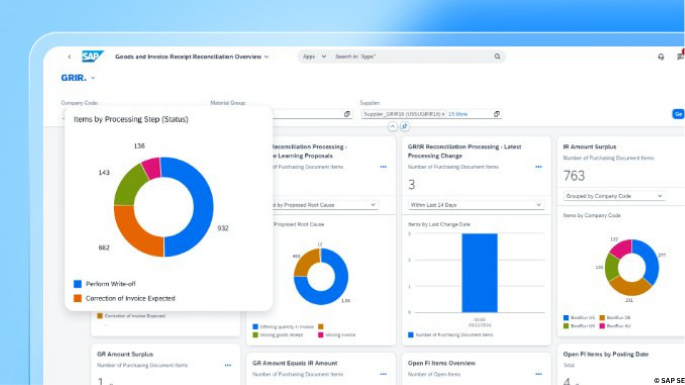Open the Apps search scope dropdown
This screenshot has width=685, height=385.
click(315, 56)
